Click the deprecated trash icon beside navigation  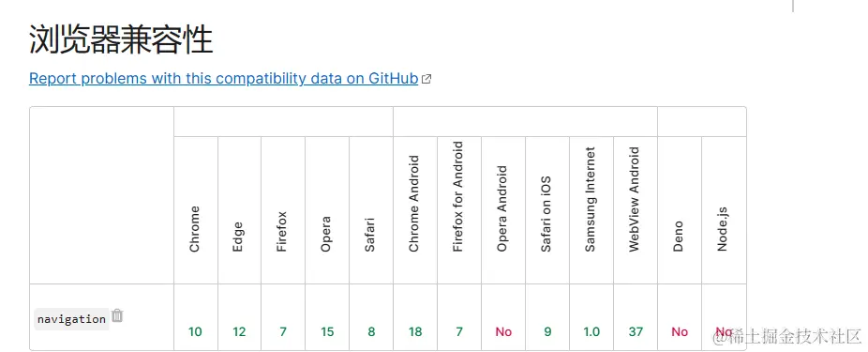[x=117, y=316]
